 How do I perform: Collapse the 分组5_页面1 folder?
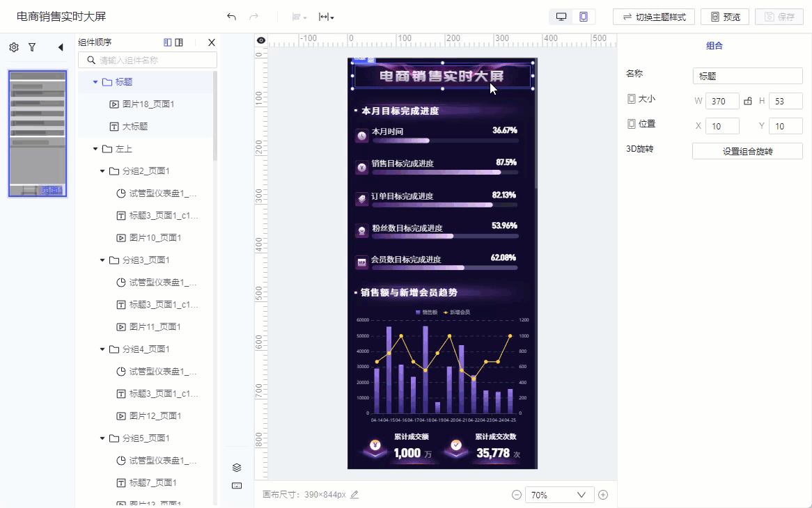102,438
